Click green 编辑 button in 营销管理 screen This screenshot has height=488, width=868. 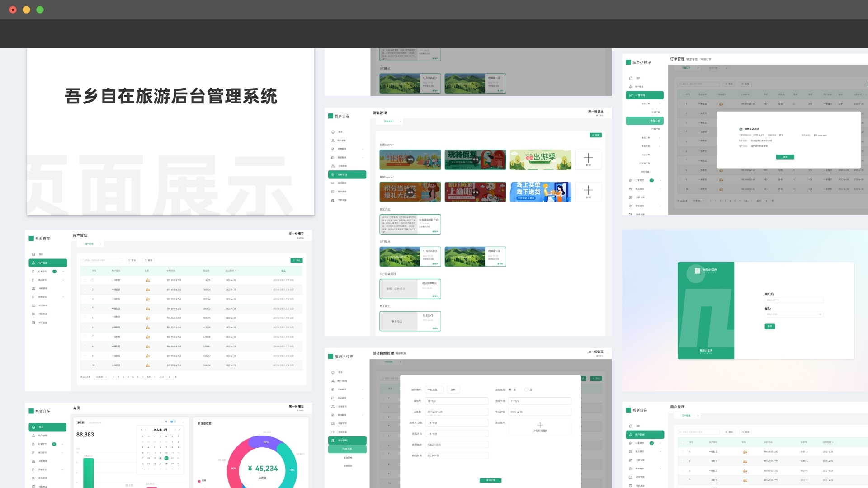596,135
